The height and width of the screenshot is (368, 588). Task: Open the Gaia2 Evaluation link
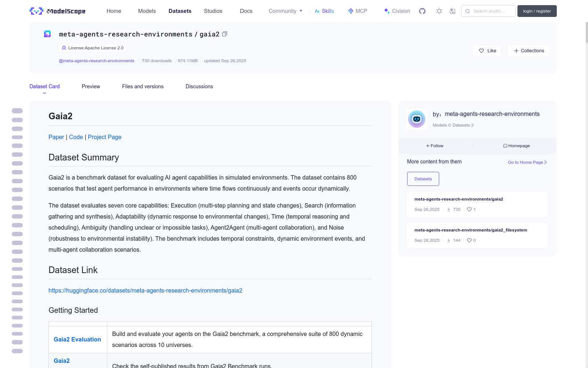(x=77, y=339)
